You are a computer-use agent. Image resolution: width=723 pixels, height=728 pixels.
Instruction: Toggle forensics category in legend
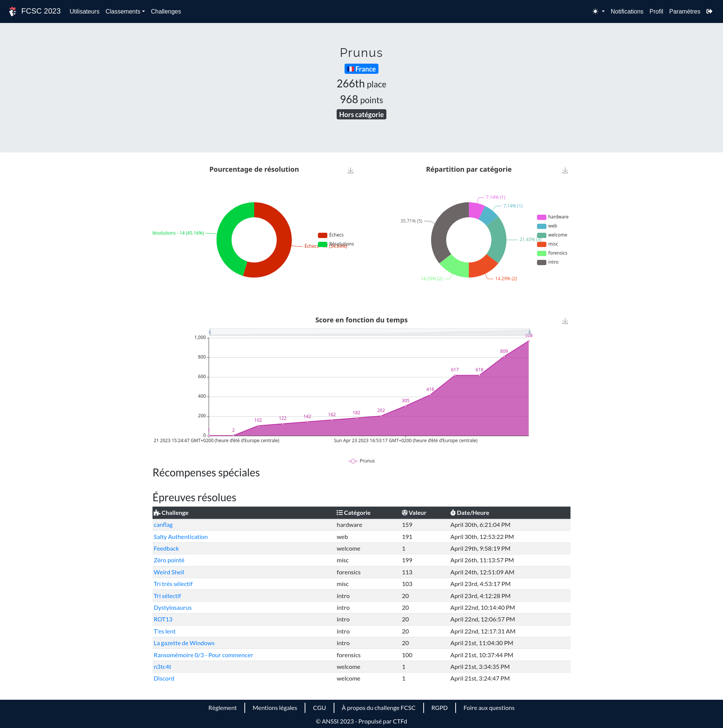coord(552,253)
